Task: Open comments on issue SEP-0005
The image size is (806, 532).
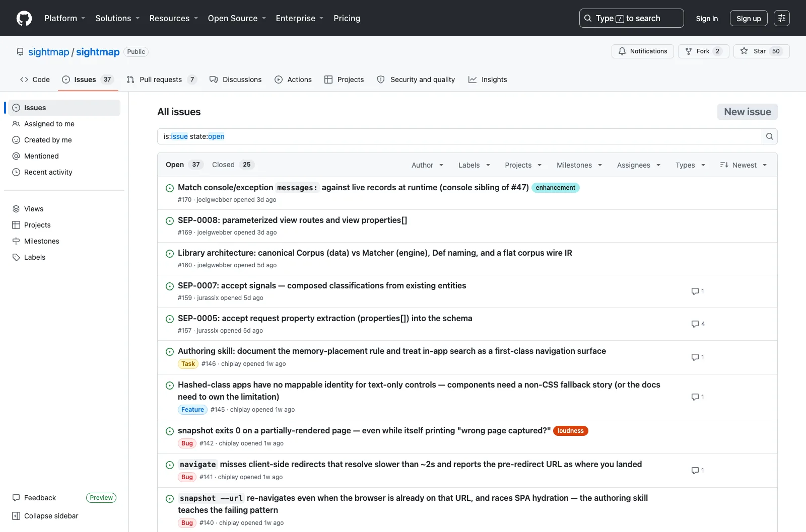Action: (x=698, y=324)
